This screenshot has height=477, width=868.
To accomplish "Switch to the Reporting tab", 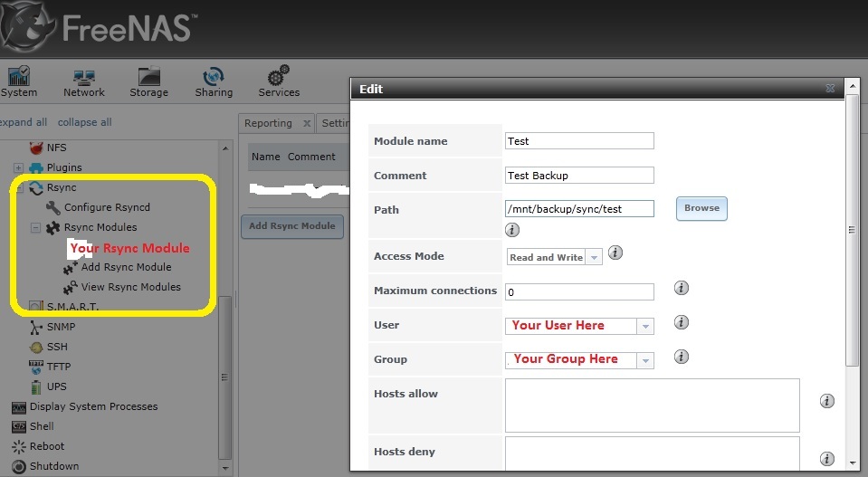I will (269, 123).
